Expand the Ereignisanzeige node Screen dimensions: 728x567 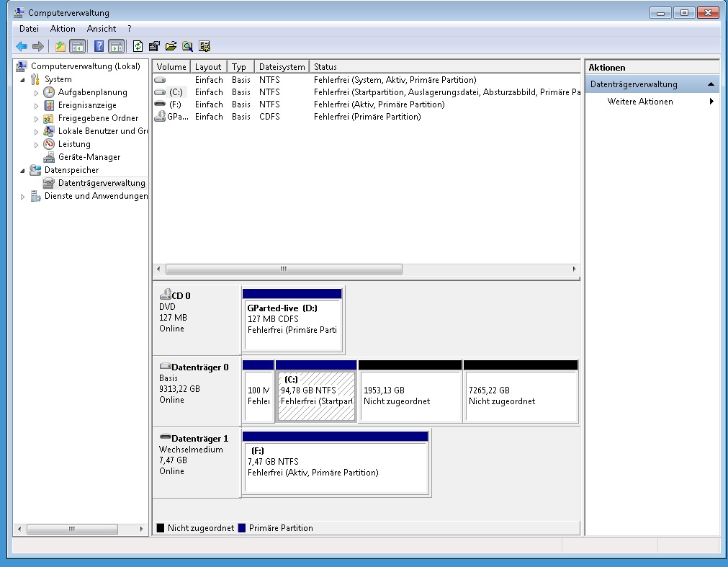(x=36, y=105)
